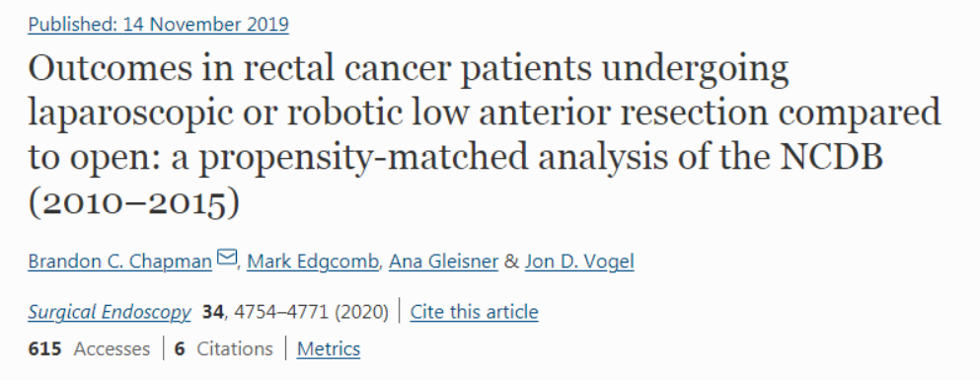Click the ampersand between Gleisner and Vogel
The image size is (980, 380).
point(512,262)
